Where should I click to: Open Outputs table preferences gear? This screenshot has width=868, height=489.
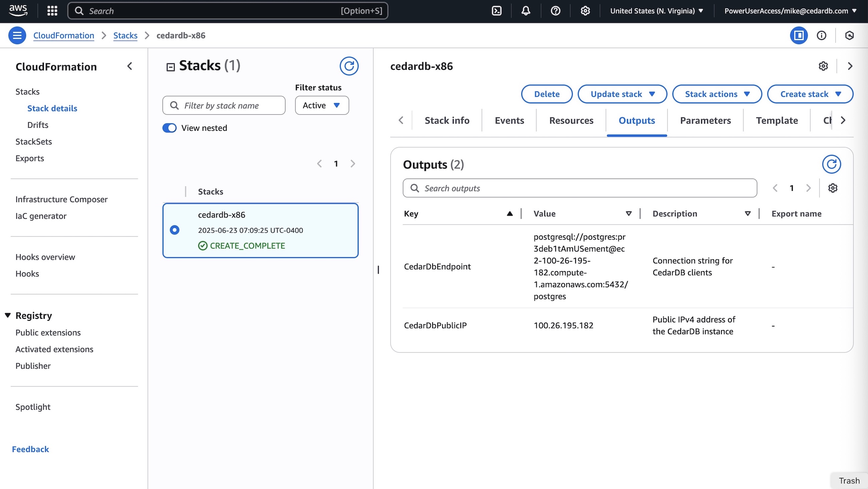tap(833, 188)
